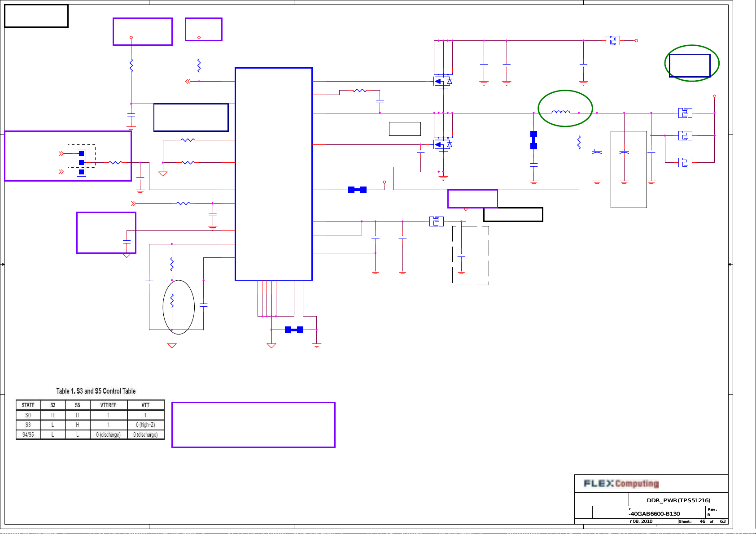Select the sheet title 'DDR_PWR(TPS51216)'
Viewport: 756px width, 534px height.
click(x=678, y=500)
